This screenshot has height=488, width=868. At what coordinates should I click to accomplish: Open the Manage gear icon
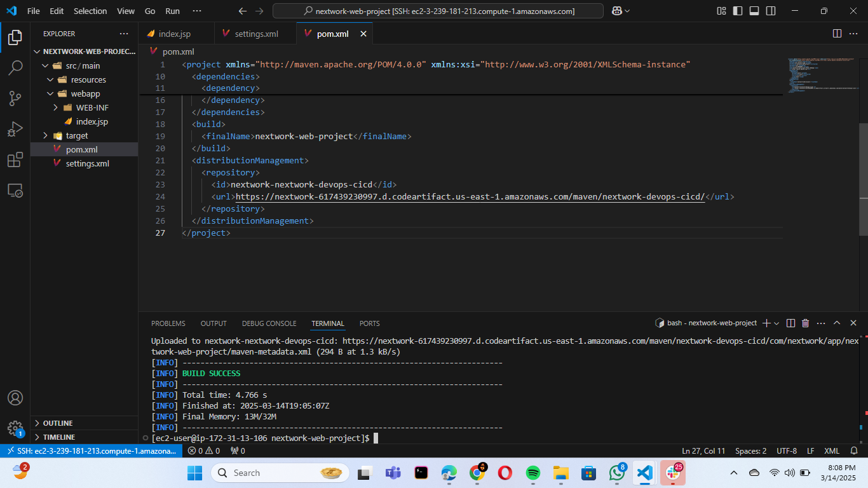click(15, 428)
